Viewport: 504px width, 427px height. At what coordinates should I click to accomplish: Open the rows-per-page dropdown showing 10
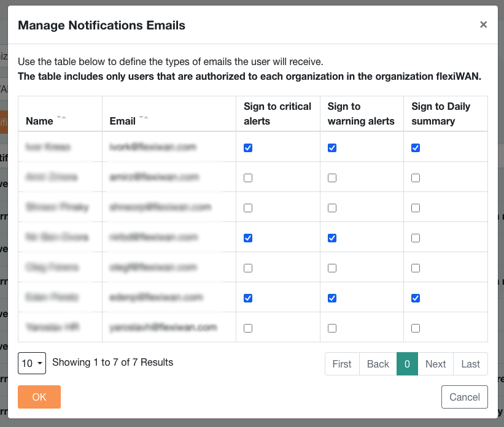click(32, 363)
